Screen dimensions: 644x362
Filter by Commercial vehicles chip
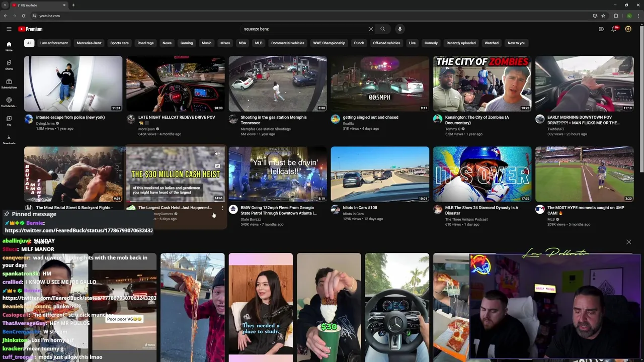(288, 43)
